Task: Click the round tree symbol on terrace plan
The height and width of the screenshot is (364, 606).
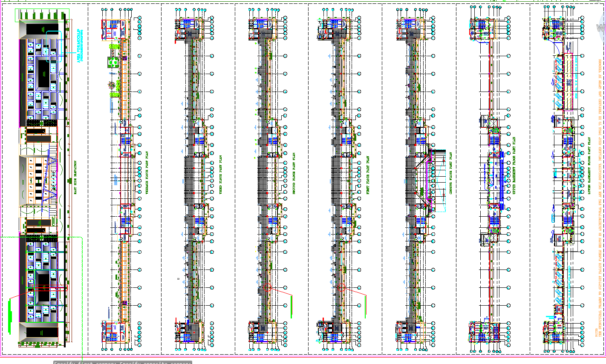Action: tap(112, 85)
